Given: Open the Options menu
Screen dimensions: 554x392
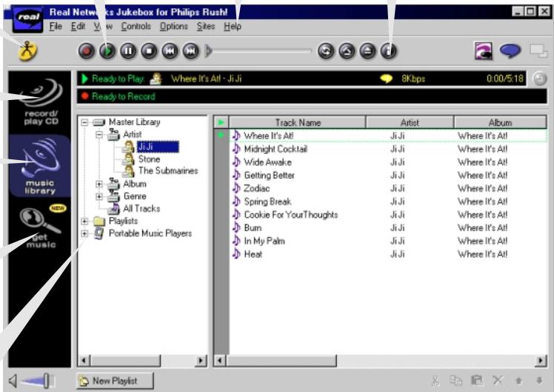Looking at the screenshot, I should (x=174, y=27).
